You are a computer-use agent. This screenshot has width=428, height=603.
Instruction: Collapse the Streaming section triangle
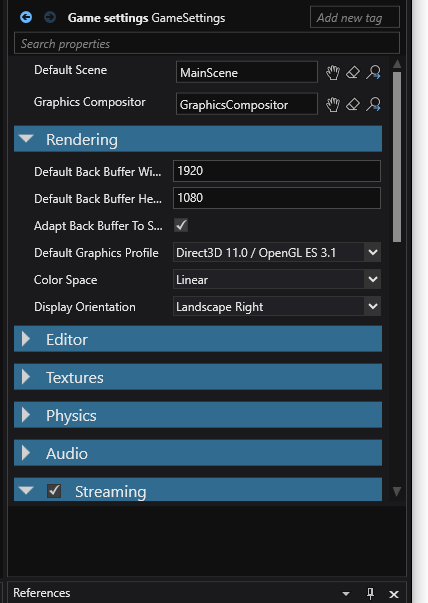[26, 490]
